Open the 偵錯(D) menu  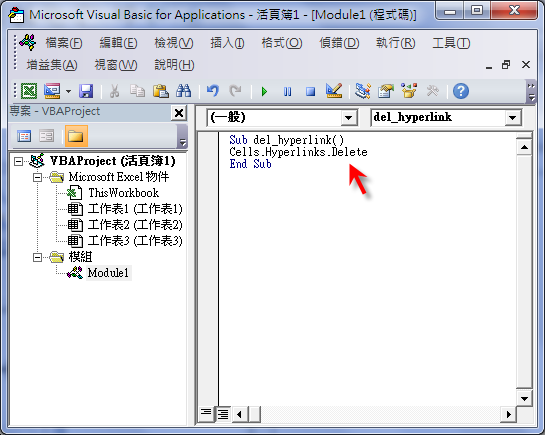pyautogui.click(x=339, y=43)
